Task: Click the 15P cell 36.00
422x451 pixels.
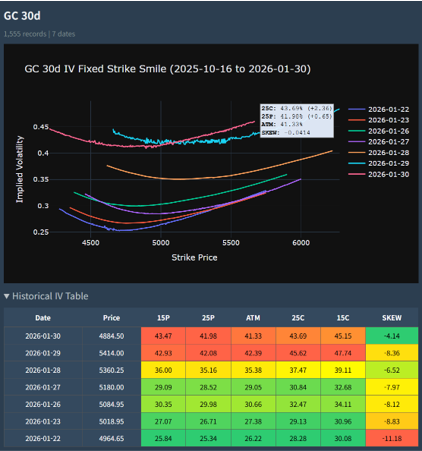Action: pyautogui.click(x=163, y=370)
